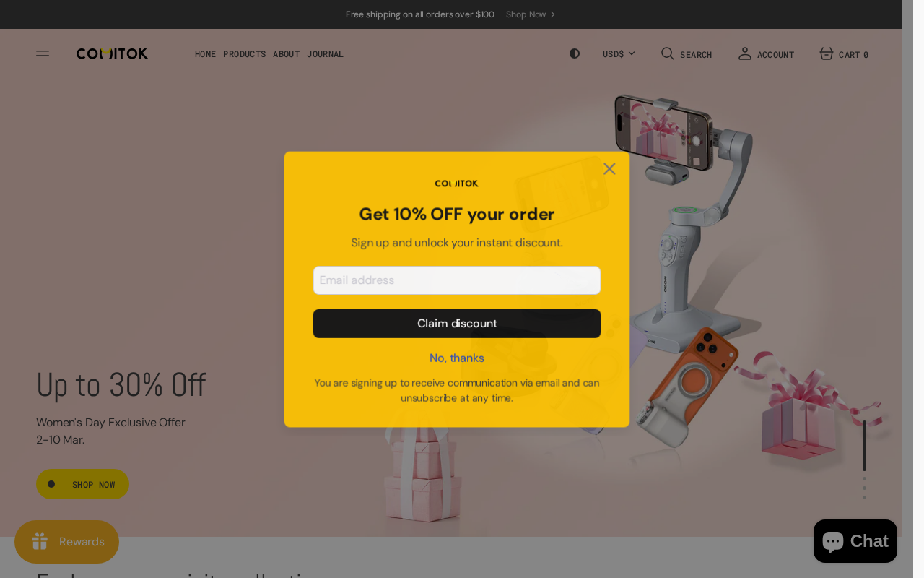The image size is (924, 578).
Task: Open the shopping cart icon
Action: point(827,53)
